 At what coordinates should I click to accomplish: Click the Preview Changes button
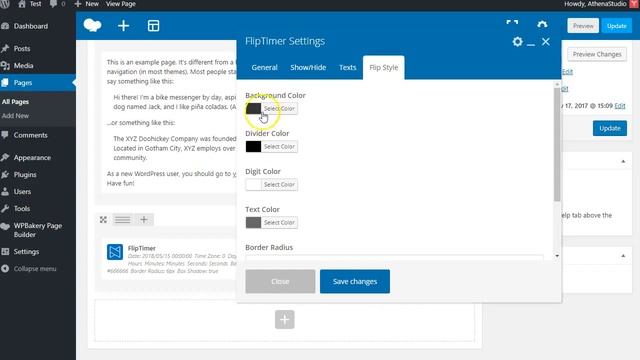pyautogui.click(x=597, y=54)
